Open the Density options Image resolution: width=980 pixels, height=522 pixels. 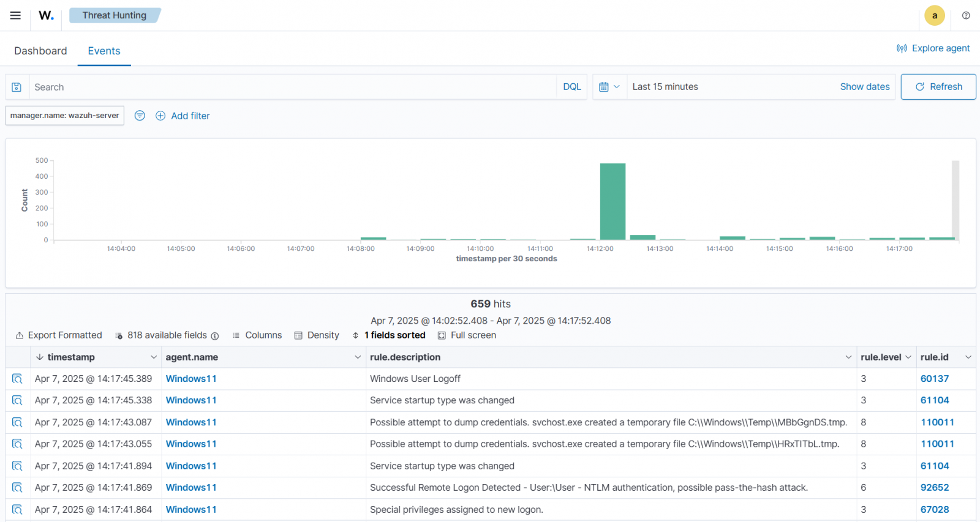[317, 335]
